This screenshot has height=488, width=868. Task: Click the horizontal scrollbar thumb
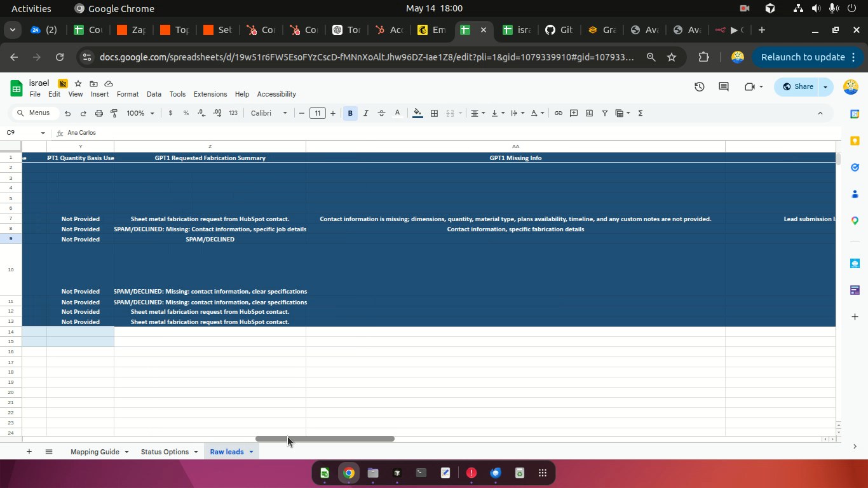(x=325, y=439)
